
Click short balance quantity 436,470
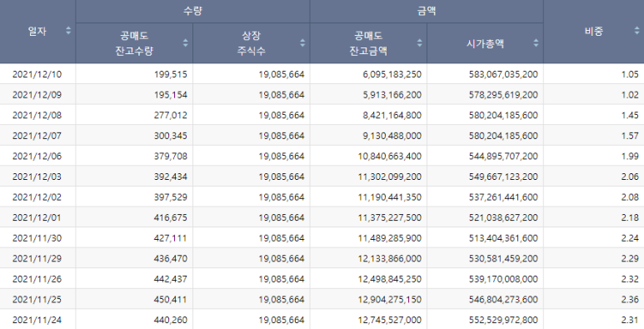[x=171, y=259]
